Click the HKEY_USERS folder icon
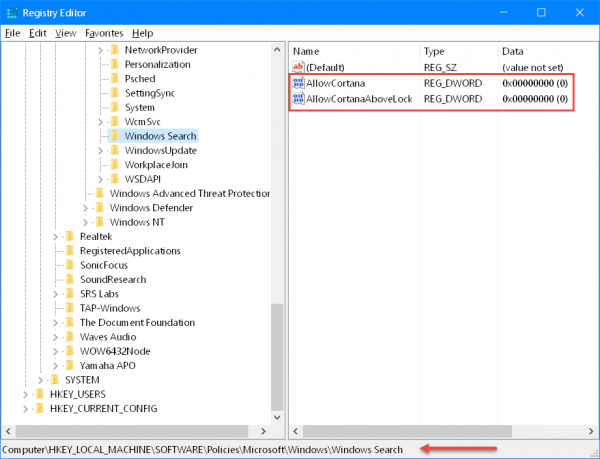The image size is (600, 459). click(40, 394)
